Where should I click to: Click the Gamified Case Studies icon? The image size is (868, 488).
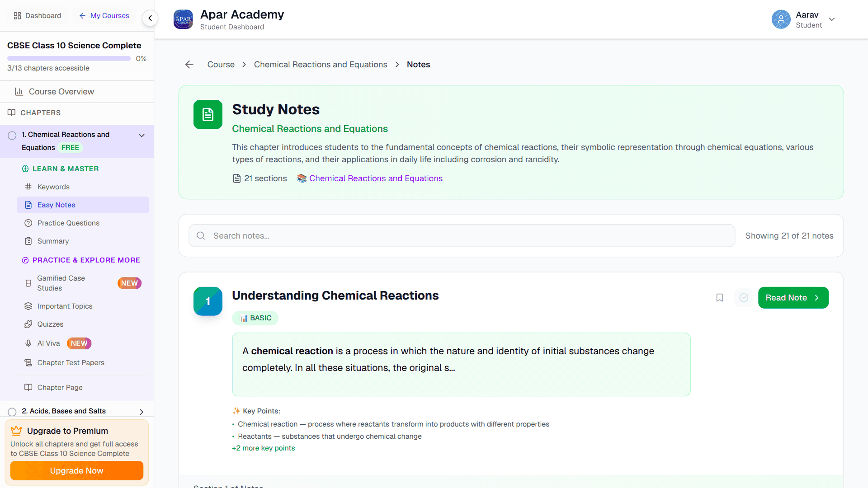(x=28, y=283)
